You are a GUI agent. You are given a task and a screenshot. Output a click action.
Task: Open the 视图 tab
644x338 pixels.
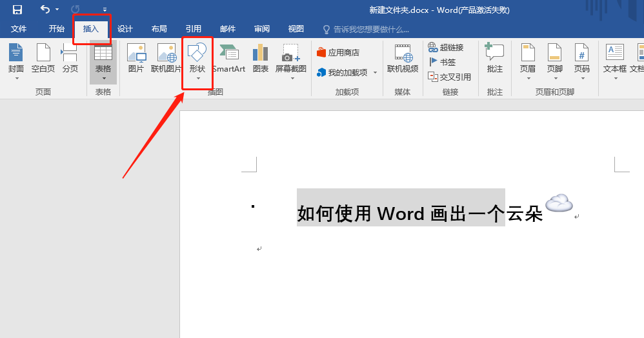pos(296,29)
